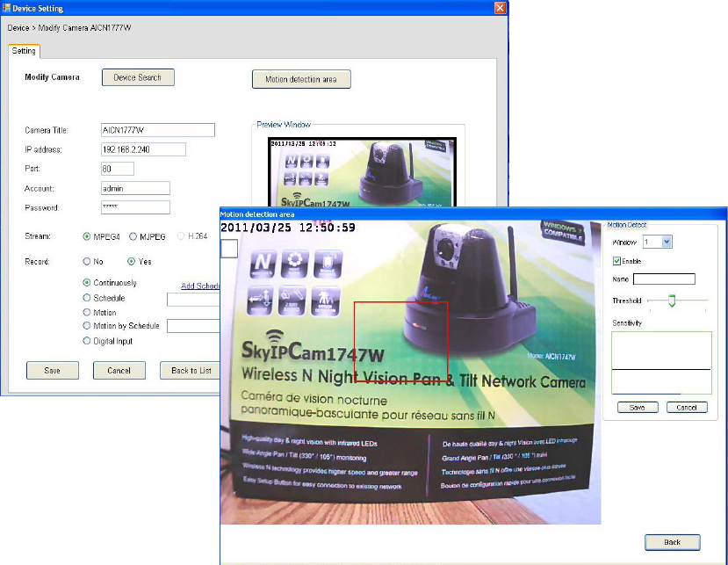The image size is (728, 565).
Task: Click the camera preview thumbnail in Preview Window
Action: click(x=362, y=172)
